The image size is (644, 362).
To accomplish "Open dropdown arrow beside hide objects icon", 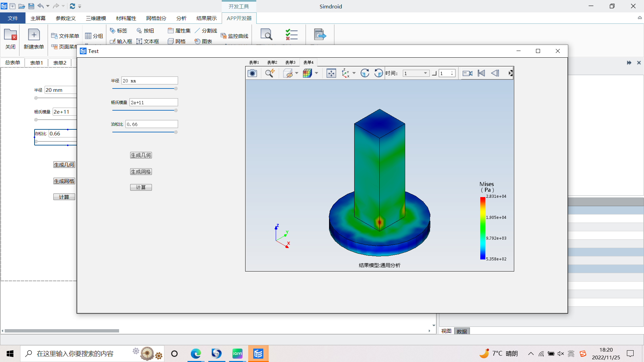I will click(x=297, y=73).
